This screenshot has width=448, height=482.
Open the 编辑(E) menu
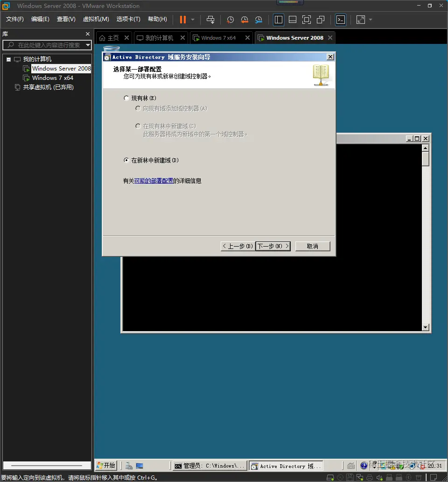pyautogui.click(x=40, y=19)
